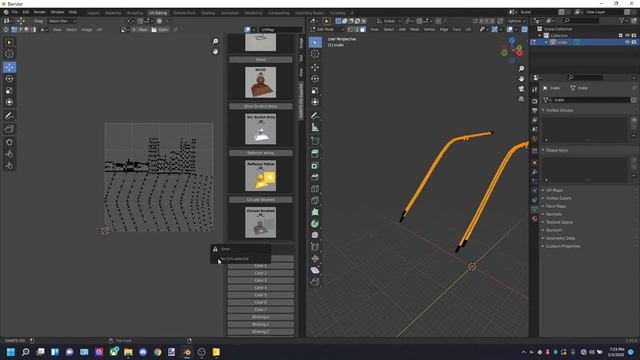Select the Spin tool

click(315, 224)
